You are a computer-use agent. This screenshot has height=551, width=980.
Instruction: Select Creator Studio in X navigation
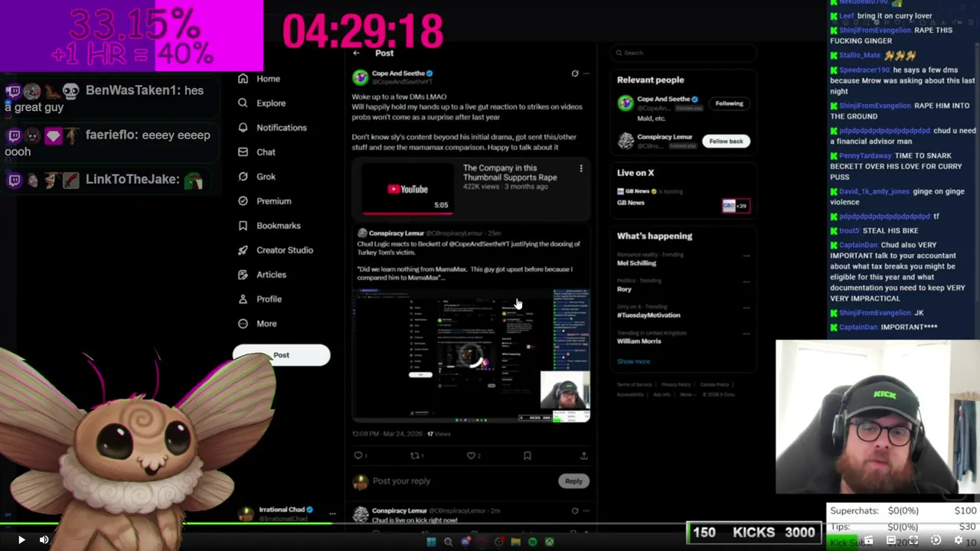(284, 250)
